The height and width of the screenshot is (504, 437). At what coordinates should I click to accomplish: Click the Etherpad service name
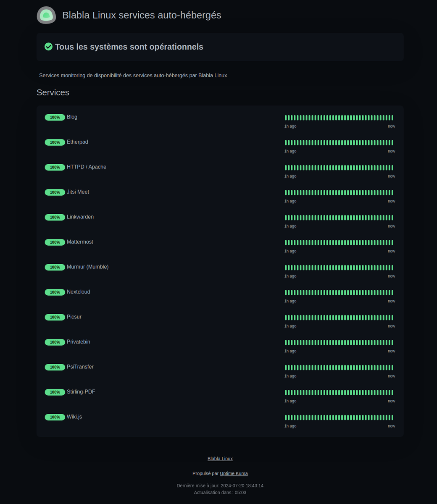pos(77,142)
